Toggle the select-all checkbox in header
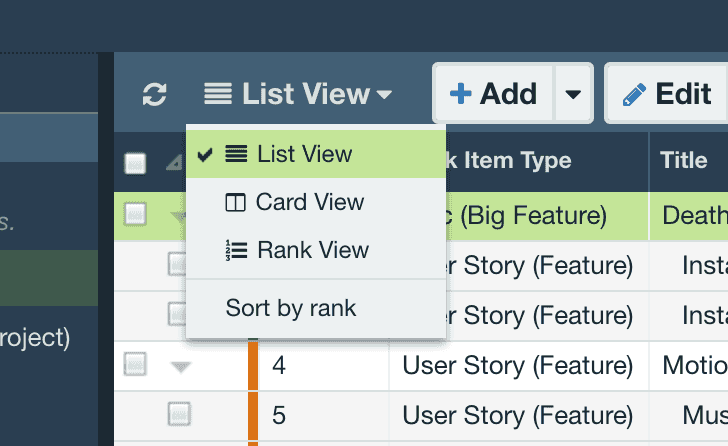This screenshot has height=446, width=728. point(135,163)
